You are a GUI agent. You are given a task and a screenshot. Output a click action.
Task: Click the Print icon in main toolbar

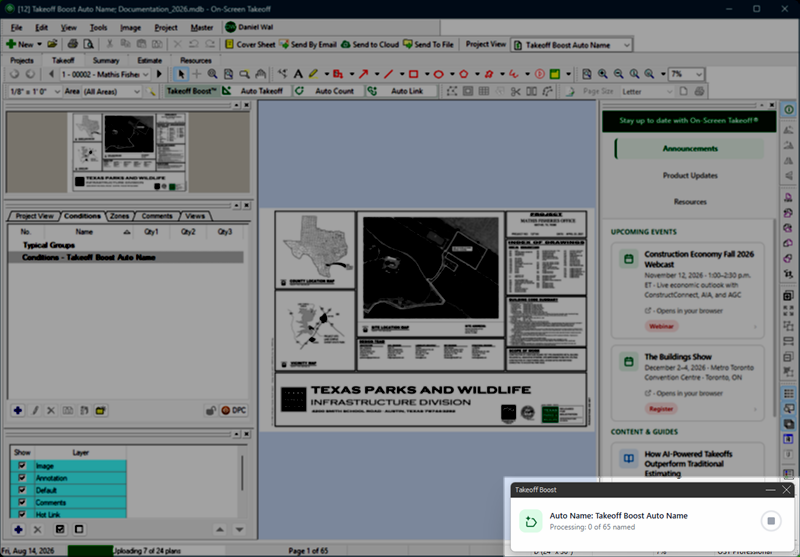pos(72,44)
